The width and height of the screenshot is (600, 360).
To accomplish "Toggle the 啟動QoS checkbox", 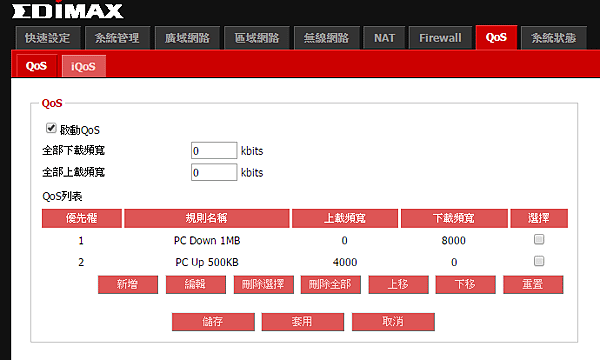I will [x=51, y=128].
